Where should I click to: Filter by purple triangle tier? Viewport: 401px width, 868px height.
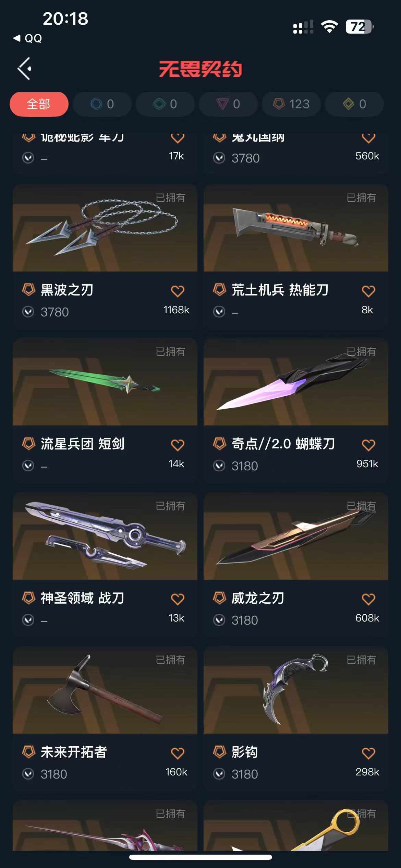click(x=228, y=104)
